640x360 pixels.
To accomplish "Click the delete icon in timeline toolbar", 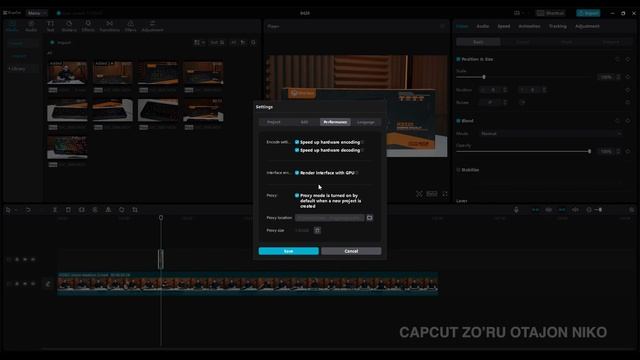I will coord(68,210).
